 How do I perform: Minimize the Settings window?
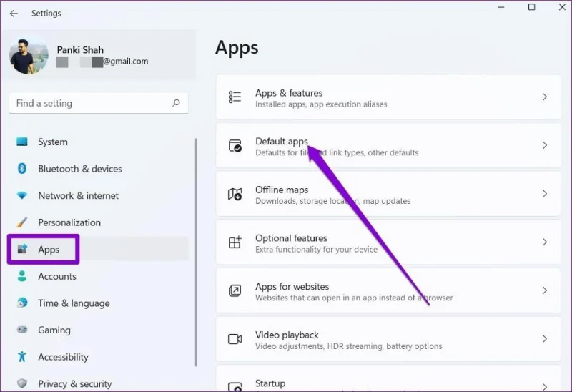tap(501, 7)
